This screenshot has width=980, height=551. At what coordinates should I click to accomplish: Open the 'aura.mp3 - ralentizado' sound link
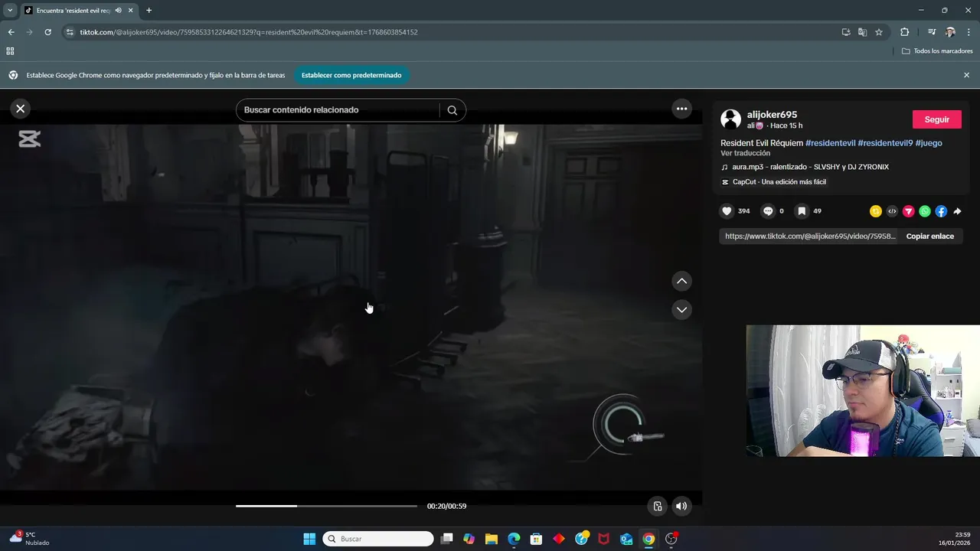(x=810, y=167)
